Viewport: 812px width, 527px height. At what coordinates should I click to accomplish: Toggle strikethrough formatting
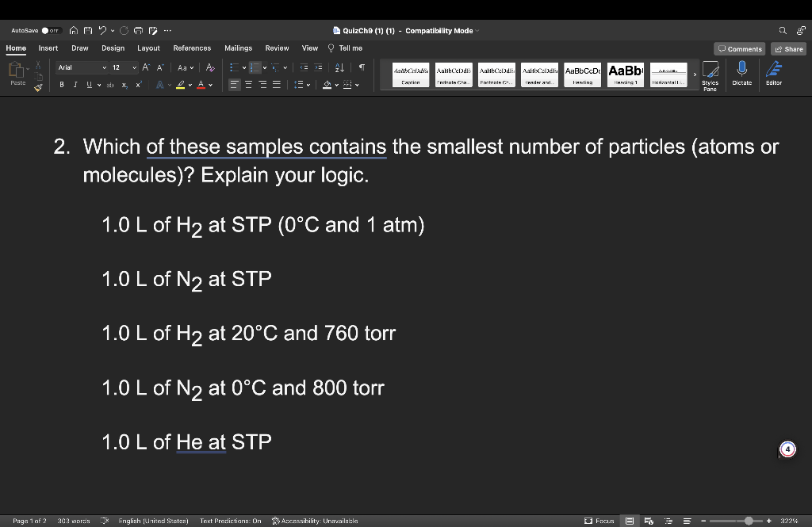coord(110,84)
